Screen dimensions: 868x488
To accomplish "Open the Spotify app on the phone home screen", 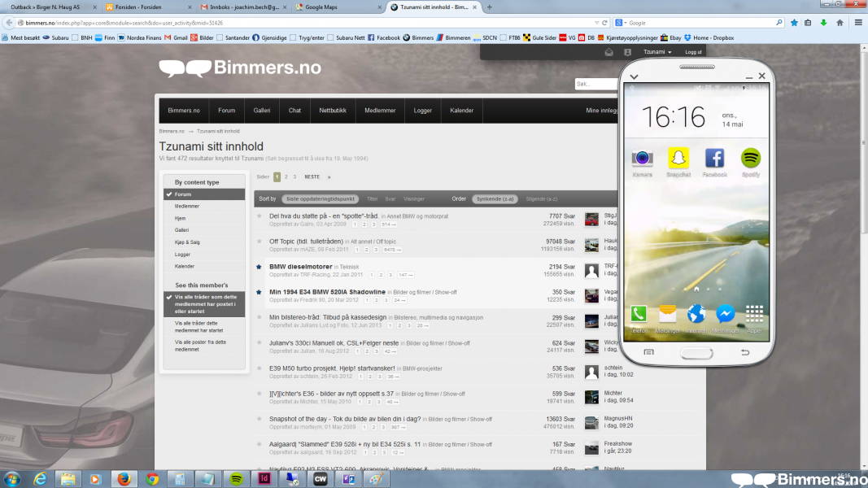I will [751, 159].
